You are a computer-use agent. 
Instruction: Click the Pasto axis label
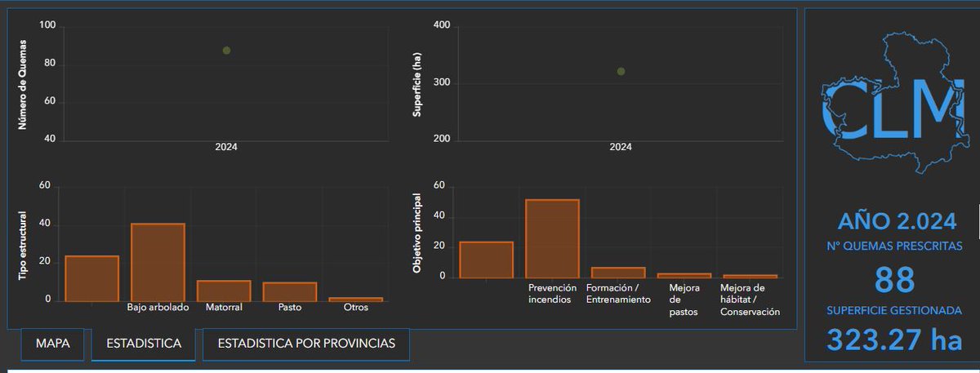click(289, 308)
